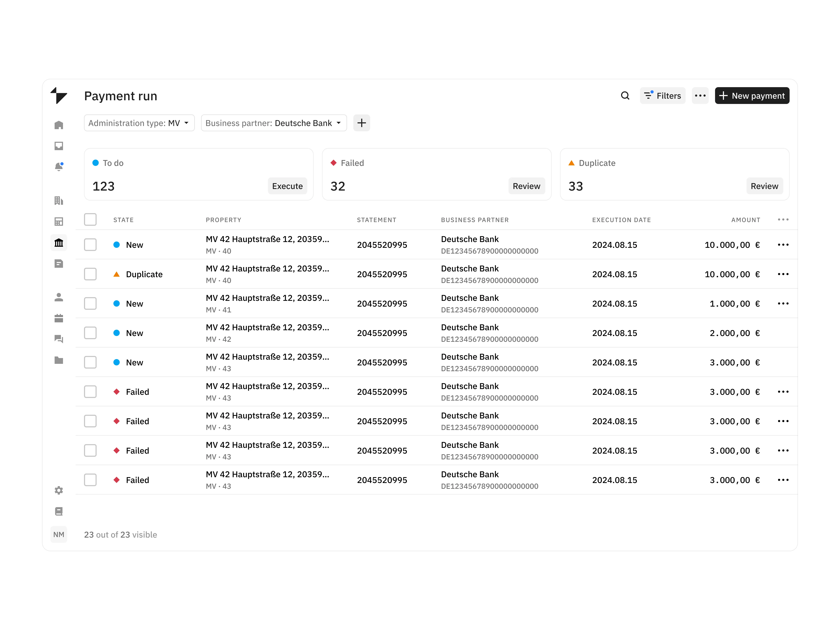840x630 pixels.
Task: Open table column options ellipsis in header row
Action: (783, 219)
